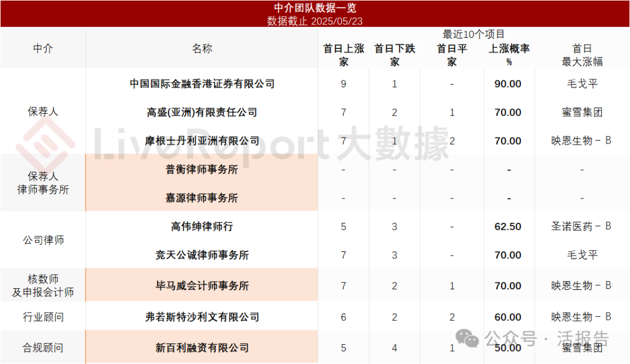
Task: Select 中国国际金融香港证券有限公司 in the name column
Action: [202, 84]
